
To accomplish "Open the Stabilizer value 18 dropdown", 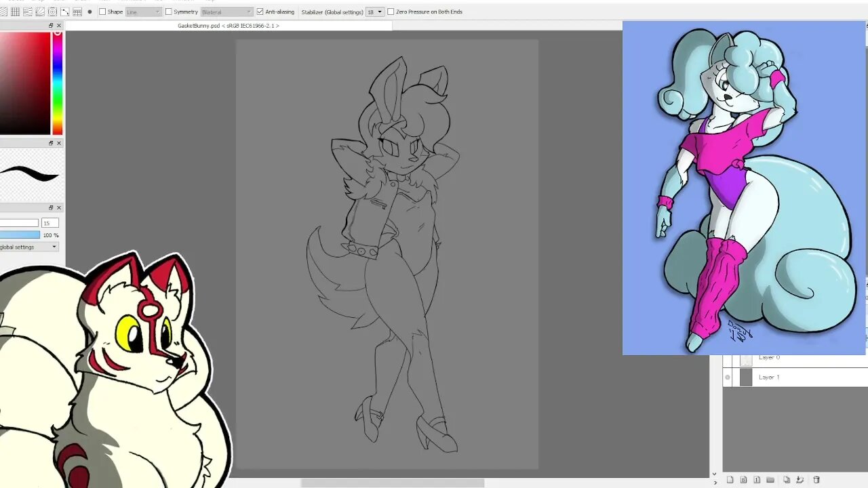I will pos(375,12).
